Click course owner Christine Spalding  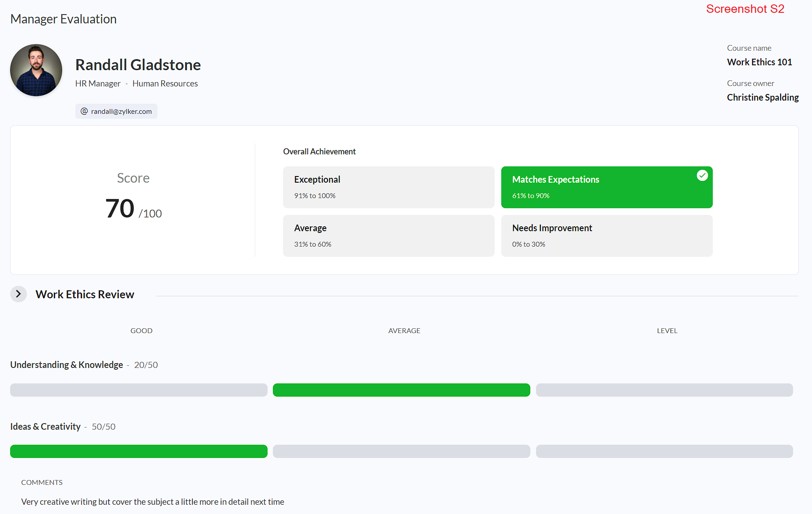763,98
